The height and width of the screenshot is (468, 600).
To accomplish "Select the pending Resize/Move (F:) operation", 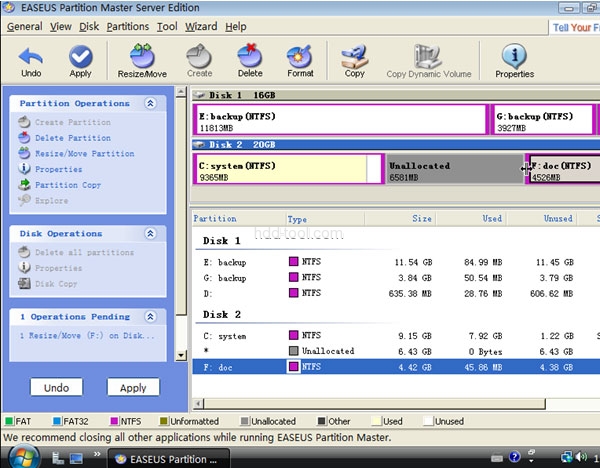I will [87, 336].
